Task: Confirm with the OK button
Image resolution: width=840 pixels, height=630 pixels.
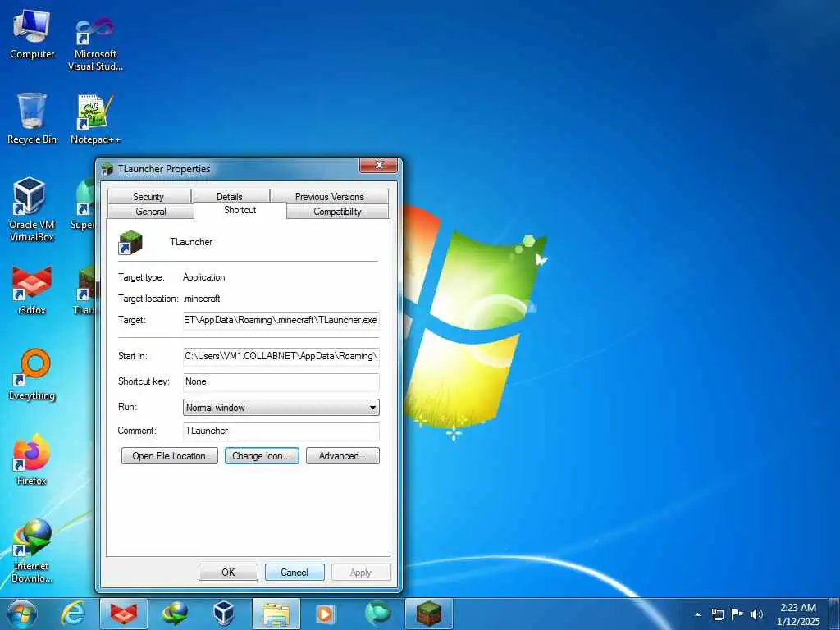Action: click(228, 572)
